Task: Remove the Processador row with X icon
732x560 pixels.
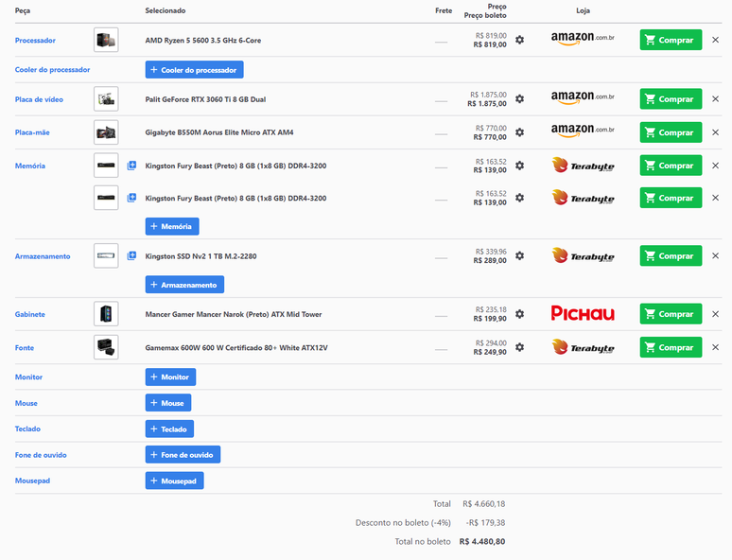Action: click(x=715, y=40)
